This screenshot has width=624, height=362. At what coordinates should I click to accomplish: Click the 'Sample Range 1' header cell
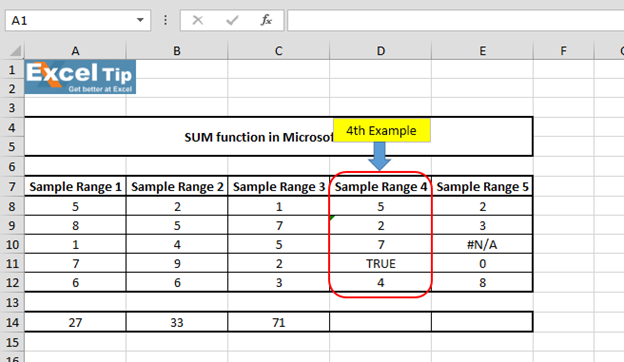point(75,186)
